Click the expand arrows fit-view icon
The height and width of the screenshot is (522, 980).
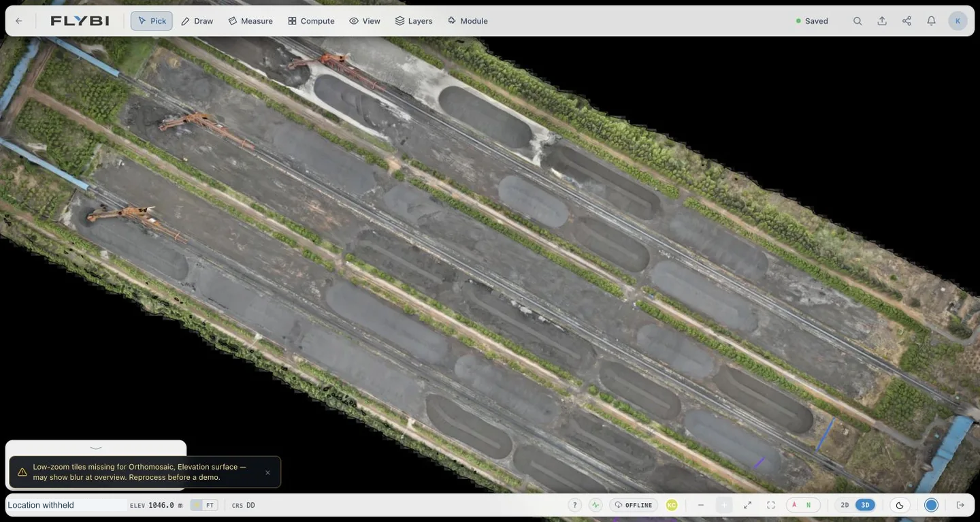pos(747,505)
